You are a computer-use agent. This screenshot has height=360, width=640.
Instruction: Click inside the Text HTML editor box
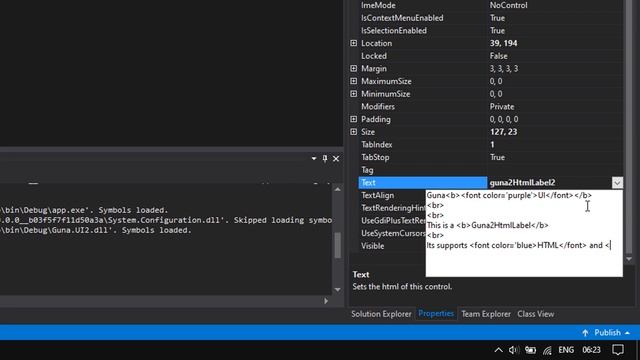524,233
